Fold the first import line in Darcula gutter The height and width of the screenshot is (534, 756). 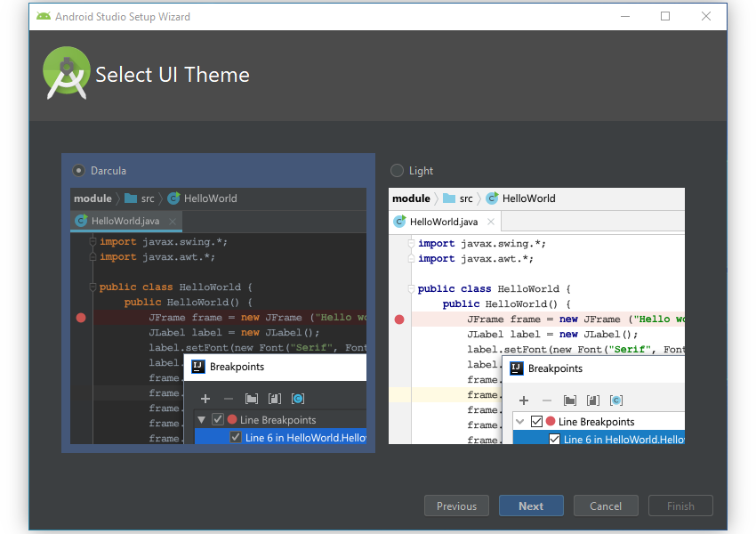92,242
